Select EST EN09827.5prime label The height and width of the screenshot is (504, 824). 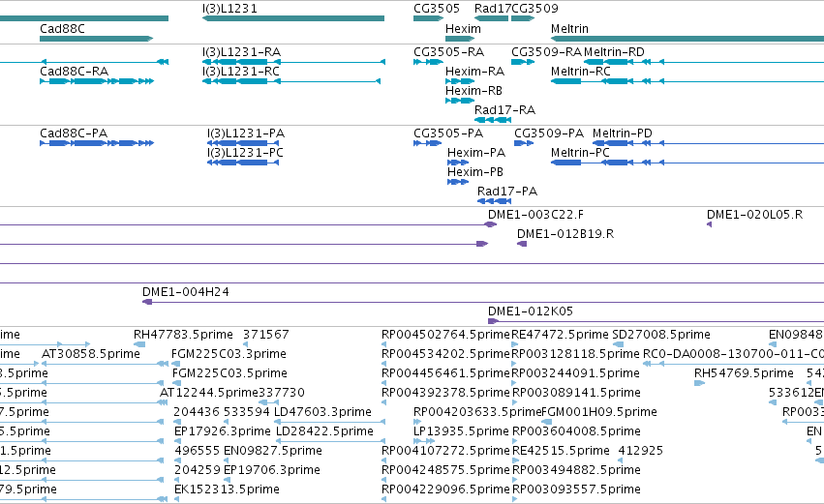tap(273, 452)
